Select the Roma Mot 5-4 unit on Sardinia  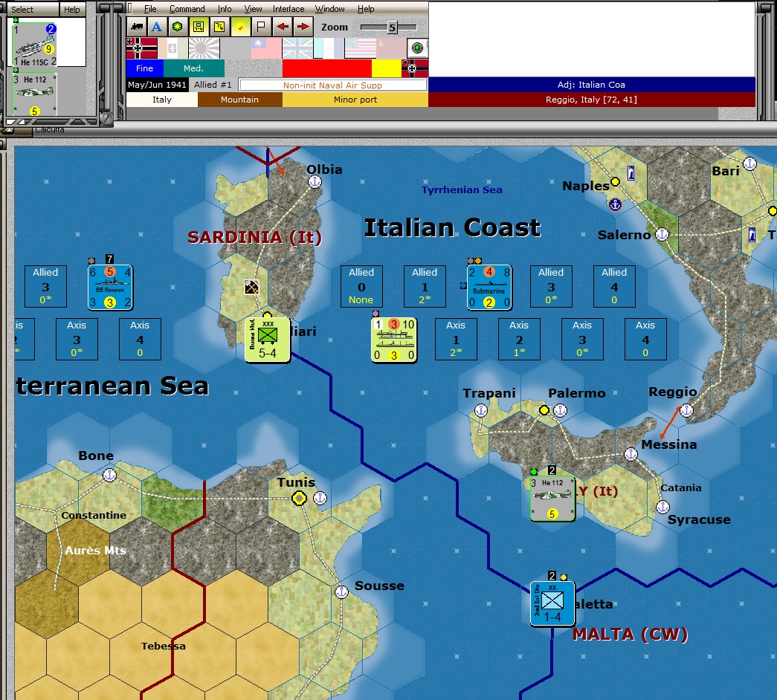pos(268,340)
